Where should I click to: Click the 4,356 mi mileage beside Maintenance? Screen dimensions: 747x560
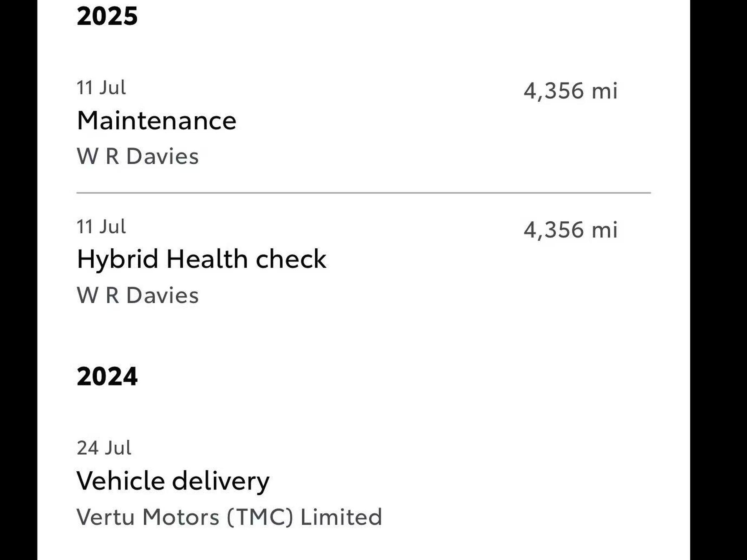click(570, 91)
